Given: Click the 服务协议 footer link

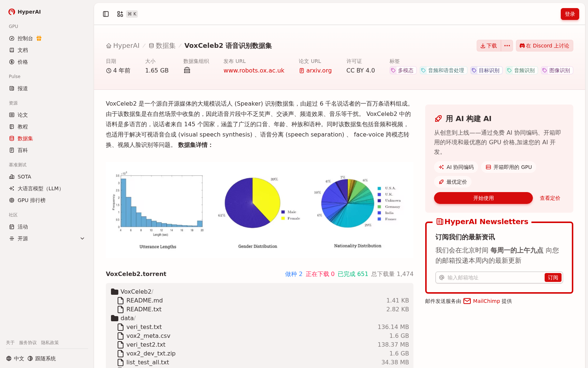Looking at the screenshot, I should (x=28, y=343).
